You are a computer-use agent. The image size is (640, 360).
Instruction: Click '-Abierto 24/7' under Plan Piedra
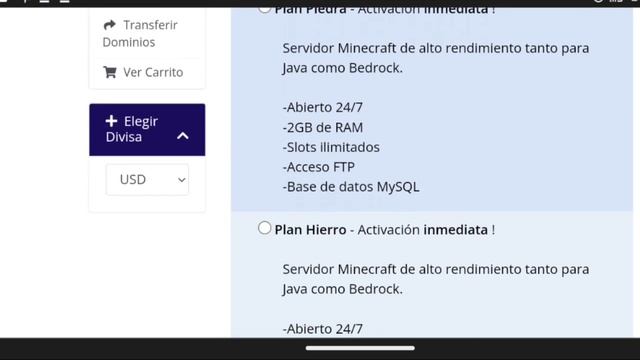(x=322, y=107)
